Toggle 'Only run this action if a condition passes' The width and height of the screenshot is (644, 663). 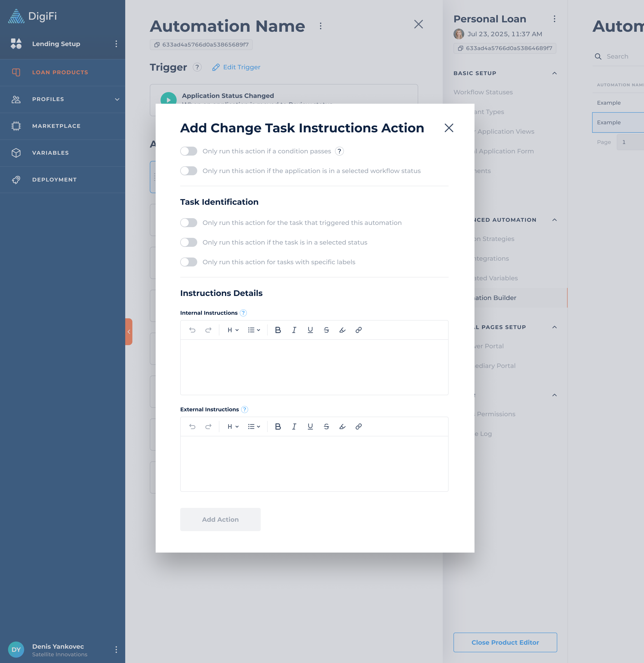pyautogui.click(x=189, y=151)
